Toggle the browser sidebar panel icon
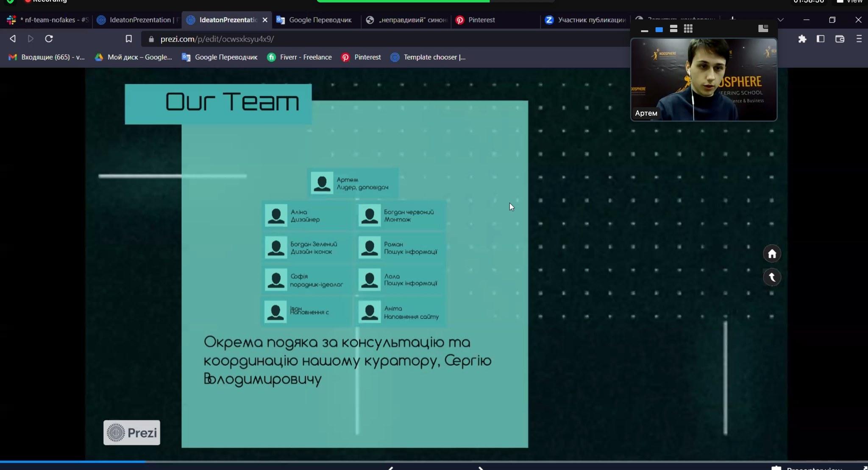Image resolution: width=868 pixels, height=470 pixels. [x=821, y=39]
